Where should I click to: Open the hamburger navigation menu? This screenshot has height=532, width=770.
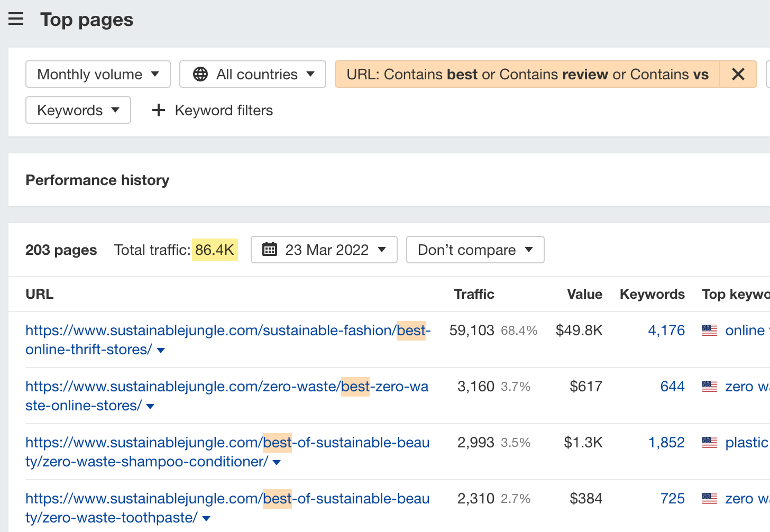click(16, 19)
